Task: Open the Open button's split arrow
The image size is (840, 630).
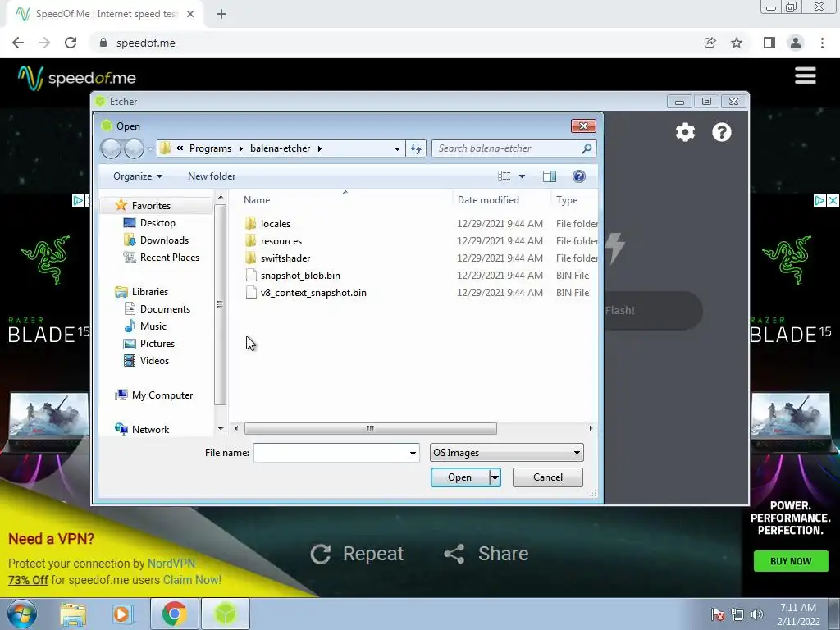Action: (x=495, y=477)
